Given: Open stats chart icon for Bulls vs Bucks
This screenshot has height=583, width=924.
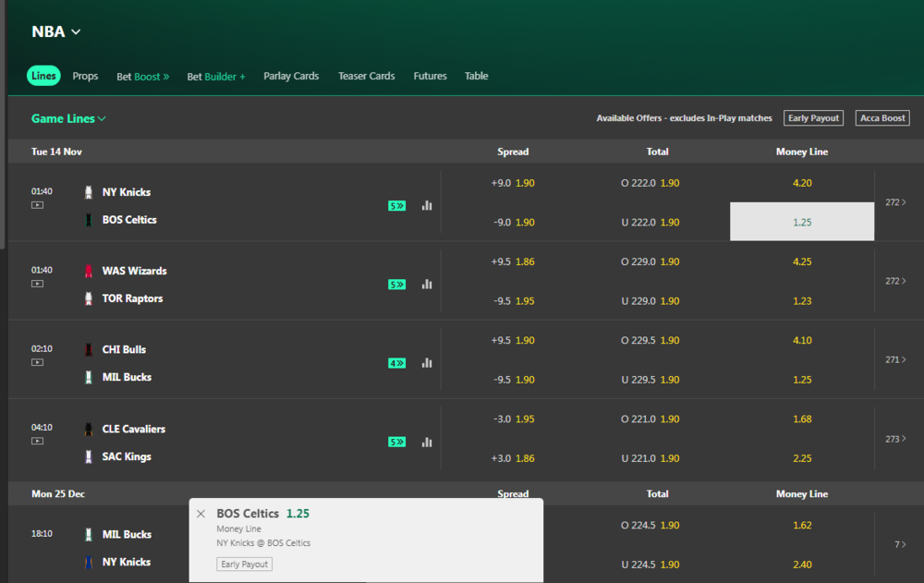Looking at the screenshot, I should coord(427,363).
